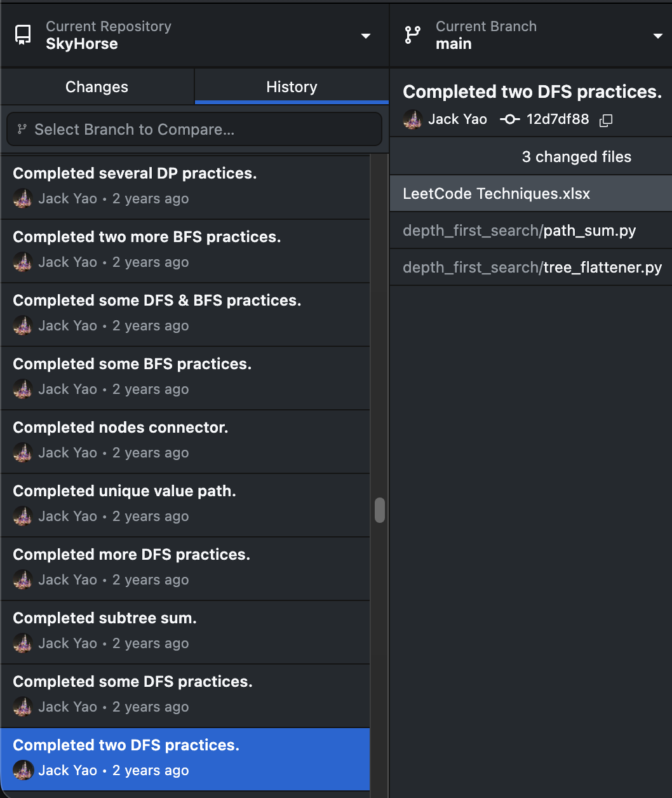
Task: Open the Current Branch dropdown arrow
Action: point(658,36)
